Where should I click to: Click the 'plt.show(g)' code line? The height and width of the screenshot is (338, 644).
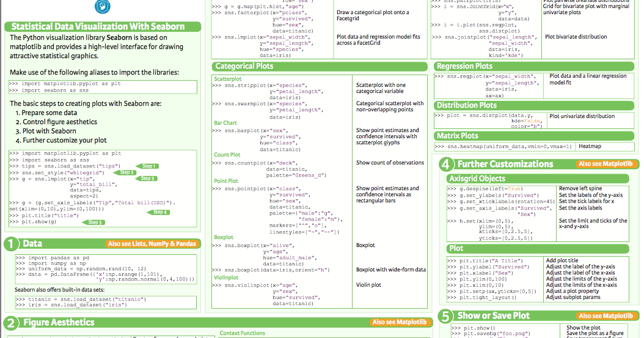(33, 222)
